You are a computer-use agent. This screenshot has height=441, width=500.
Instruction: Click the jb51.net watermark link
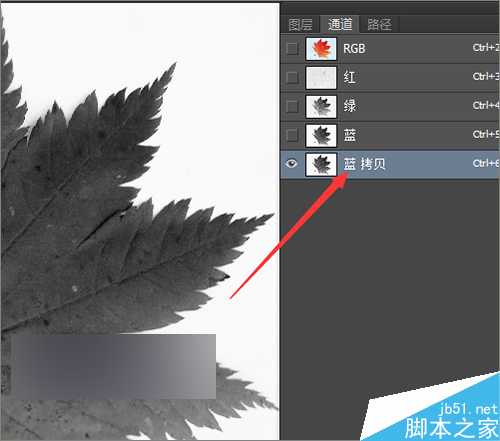point(468,409)
